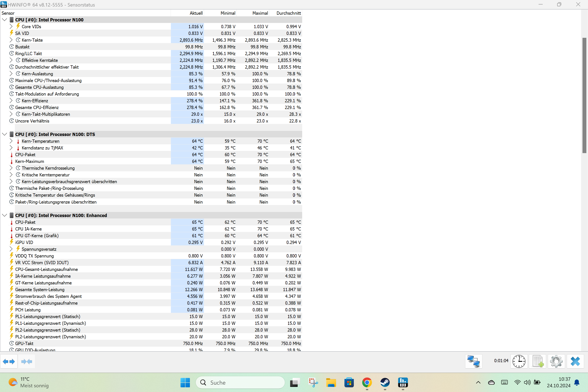Screen dimensions: 588x392
Task: Select the CPU-Gesamt-Leistungsaufnahme row
Action: [x=151, y=269]
